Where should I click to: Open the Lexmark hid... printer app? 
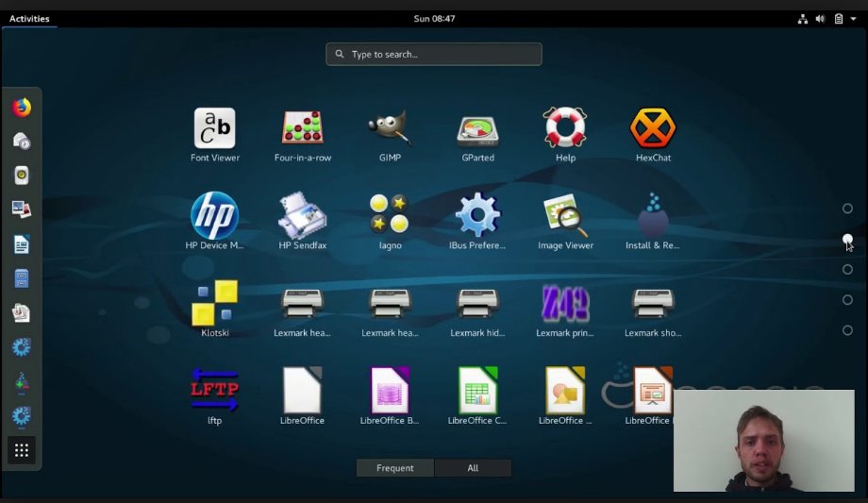[477, 303]
